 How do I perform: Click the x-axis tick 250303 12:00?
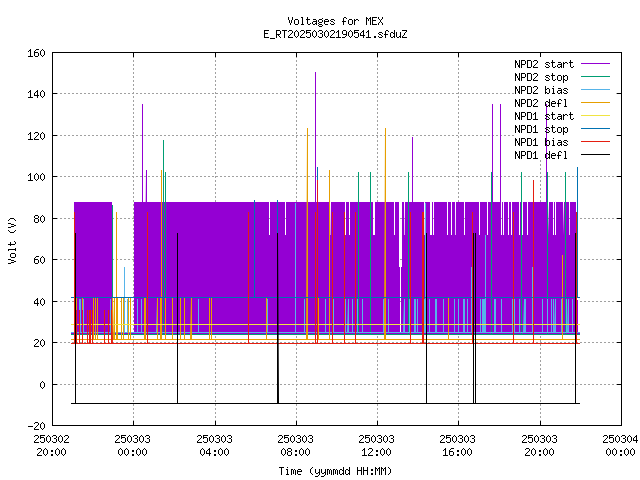[x=376, y=446]
